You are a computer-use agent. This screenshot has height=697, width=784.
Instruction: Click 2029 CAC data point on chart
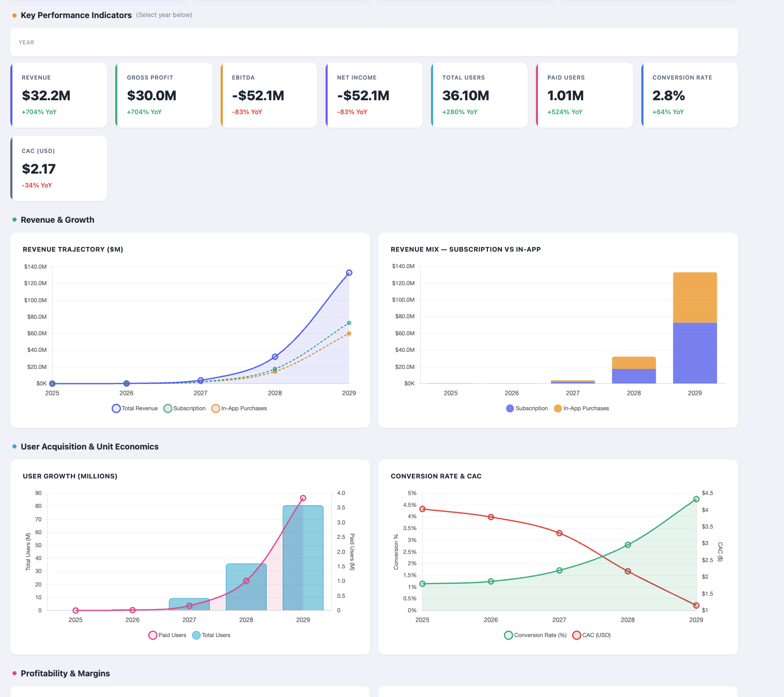point(696,605)
